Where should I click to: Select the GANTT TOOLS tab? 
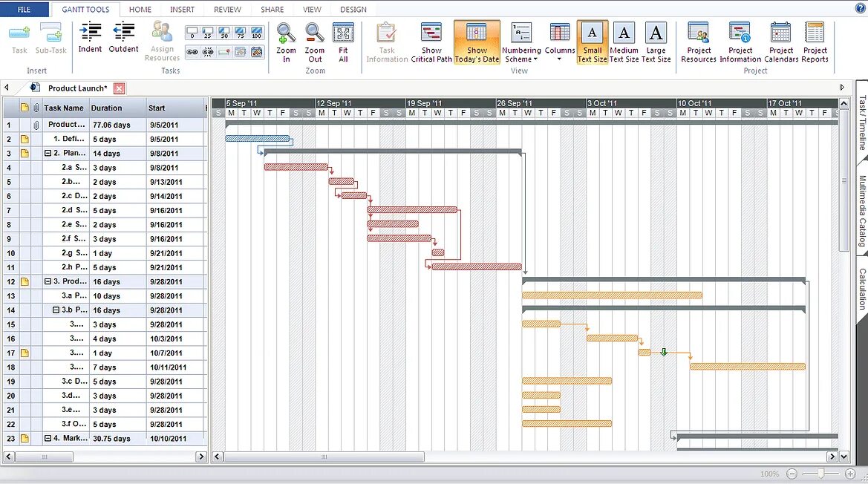point(85,10)
